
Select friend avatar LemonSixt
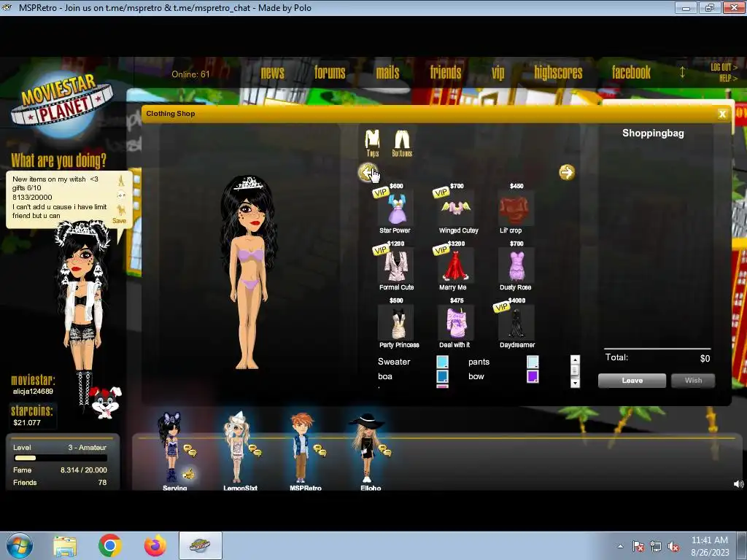pos(237,448)
